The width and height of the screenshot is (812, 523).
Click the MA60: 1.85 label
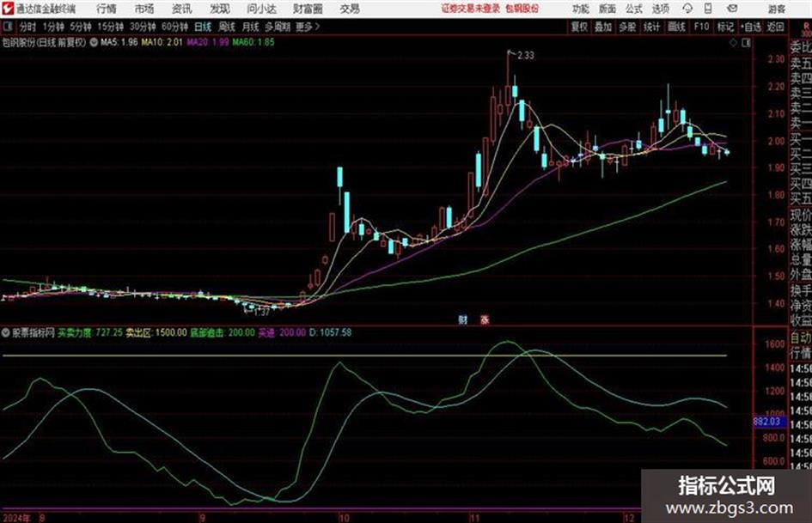coord(253,42)
